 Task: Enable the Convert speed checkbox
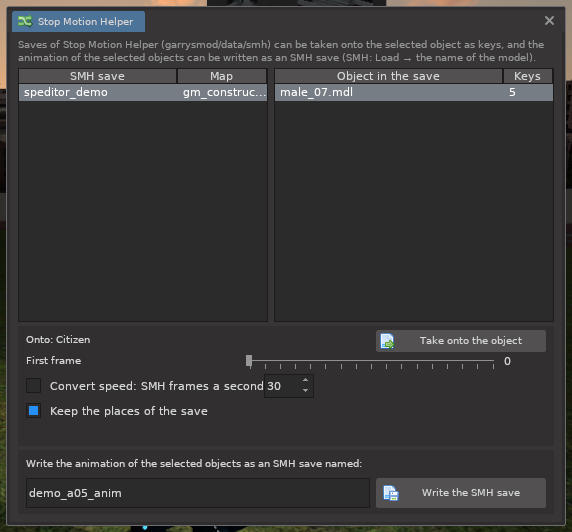[34, 386]
